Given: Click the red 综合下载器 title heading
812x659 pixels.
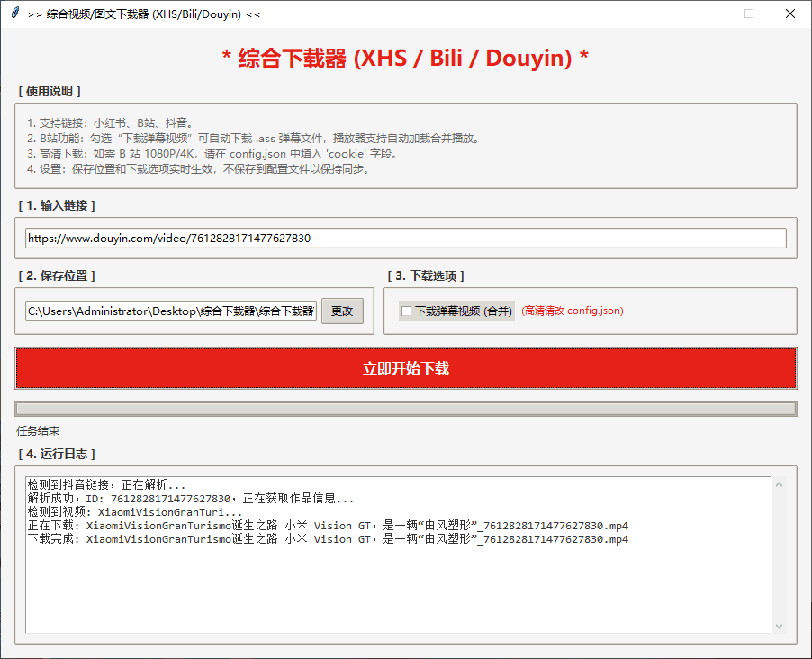Looking at the screenshot, I should pyautogui.click(x=405, y=59).
